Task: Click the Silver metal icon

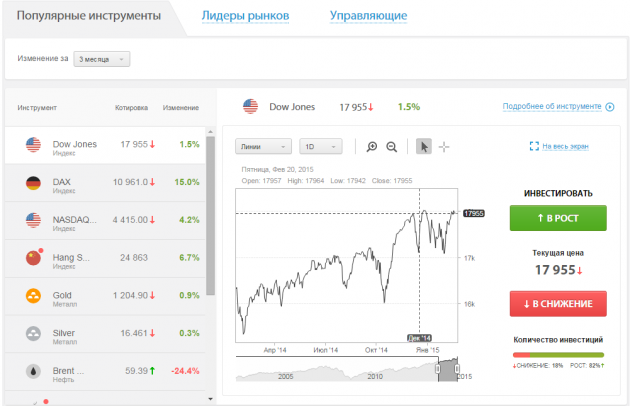Action: pyautogui.click(x=32, y=334)
